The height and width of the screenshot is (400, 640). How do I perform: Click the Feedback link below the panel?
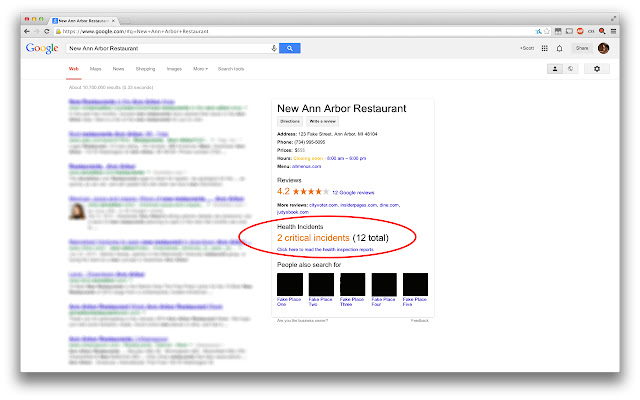tap(420, 321)
